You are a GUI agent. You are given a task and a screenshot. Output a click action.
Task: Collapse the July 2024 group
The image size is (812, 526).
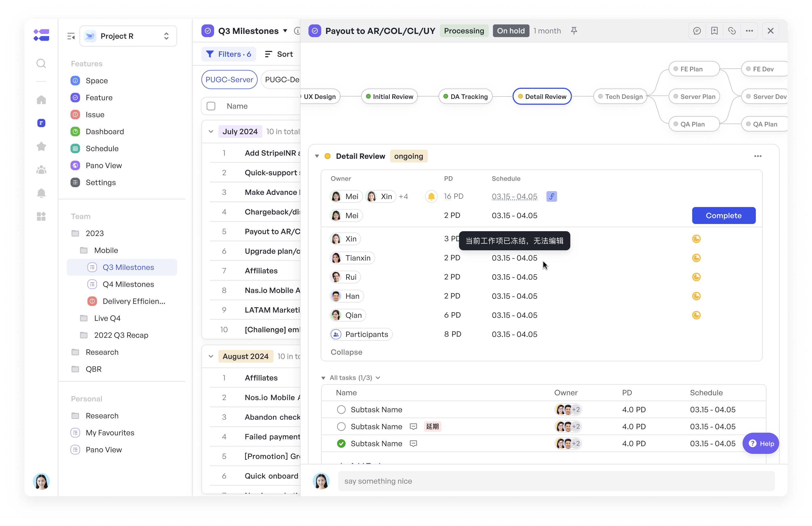coord(211,132)
